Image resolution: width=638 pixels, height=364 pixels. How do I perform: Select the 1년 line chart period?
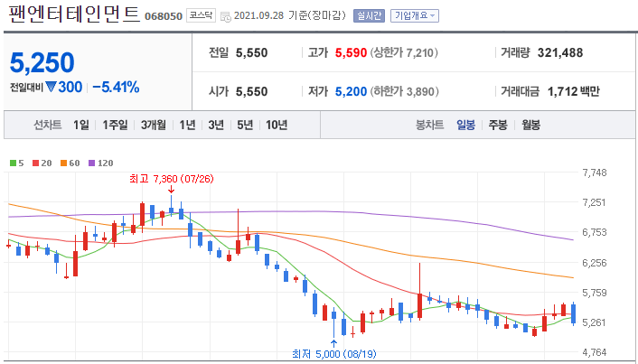[188, 125]
